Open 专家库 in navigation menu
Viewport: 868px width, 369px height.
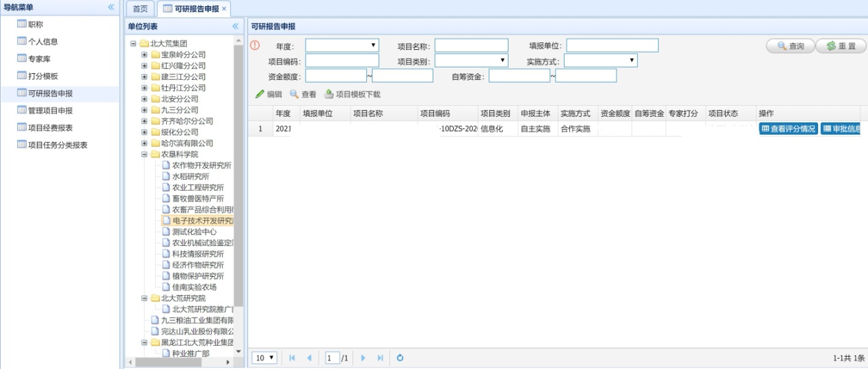[x=39, y=59]
